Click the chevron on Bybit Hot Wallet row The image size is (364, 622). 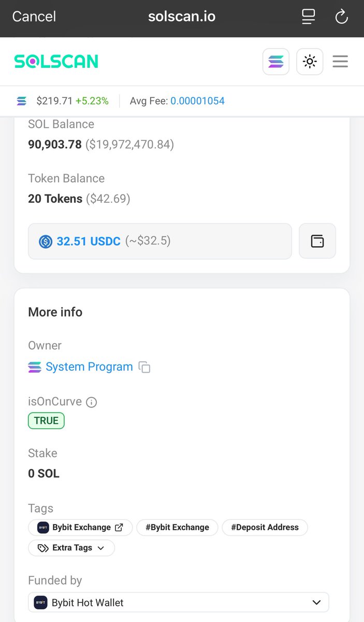coord(317,603)
